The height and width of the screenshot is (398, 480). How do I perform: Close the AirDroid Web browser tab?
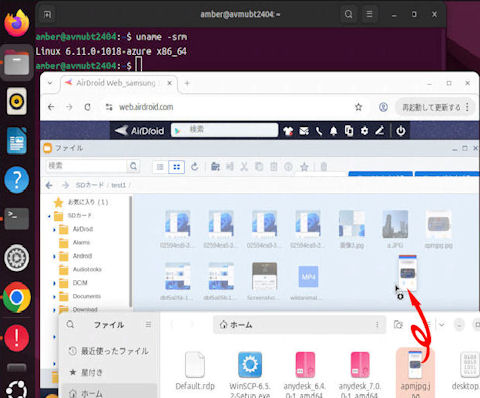click(170, 83)
